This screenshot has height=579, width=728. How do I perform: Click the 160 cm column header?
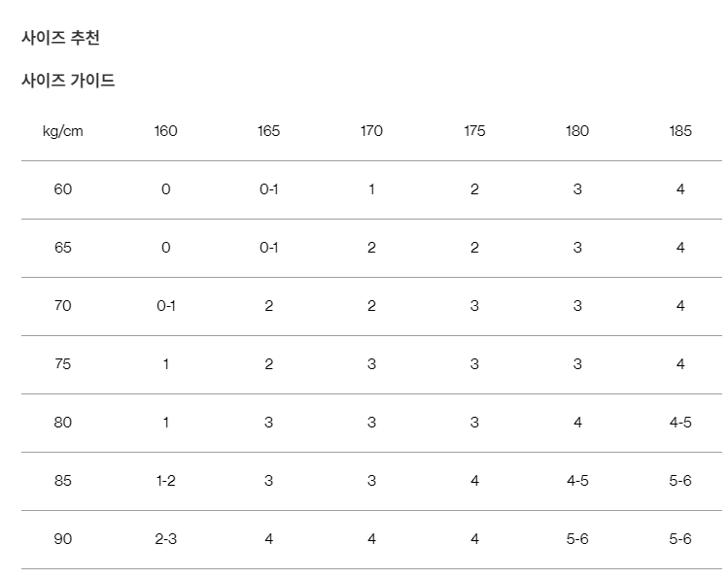166,131
